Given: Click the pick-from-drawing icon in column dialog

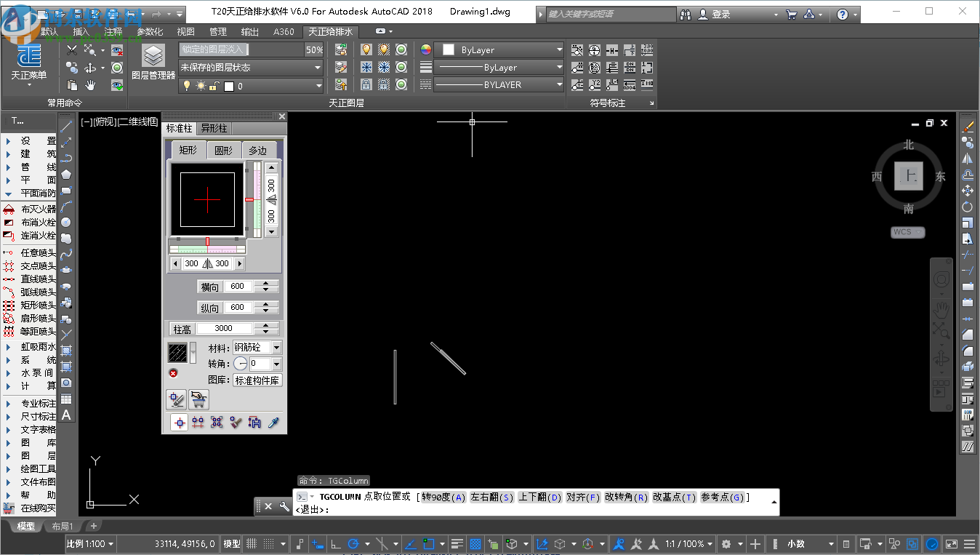Looking at the screenshot, I should [177, 399].
